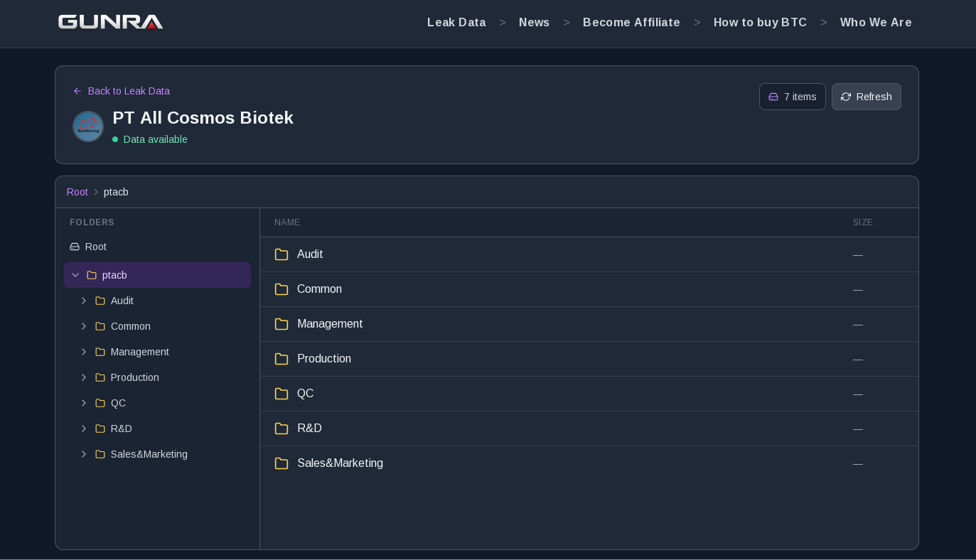Open the Sales&Marketing folder name in file list
The height and width of the screenshot is (560, 976).
pyautogui.click(x=340, y=463)
